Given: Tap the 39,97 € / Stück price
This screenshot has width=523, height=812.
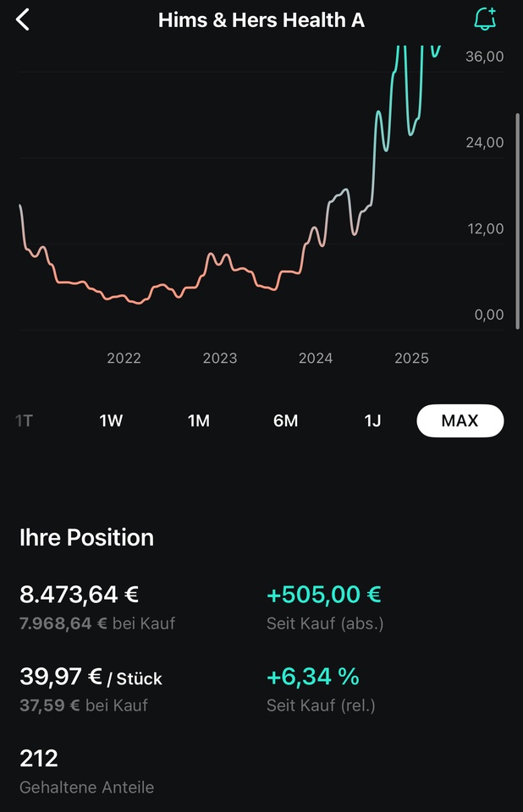Looking at the screenshot, I should 91,677.
